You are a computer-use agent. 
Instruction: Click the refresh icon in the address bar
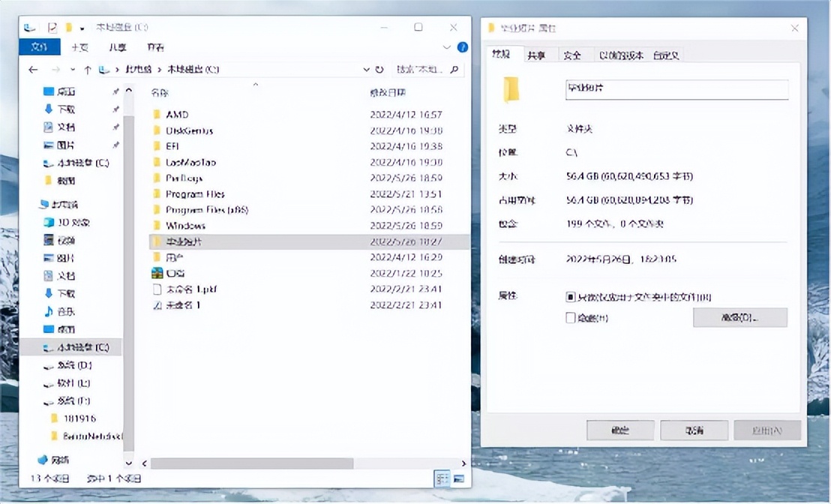(x=380, y=69)
